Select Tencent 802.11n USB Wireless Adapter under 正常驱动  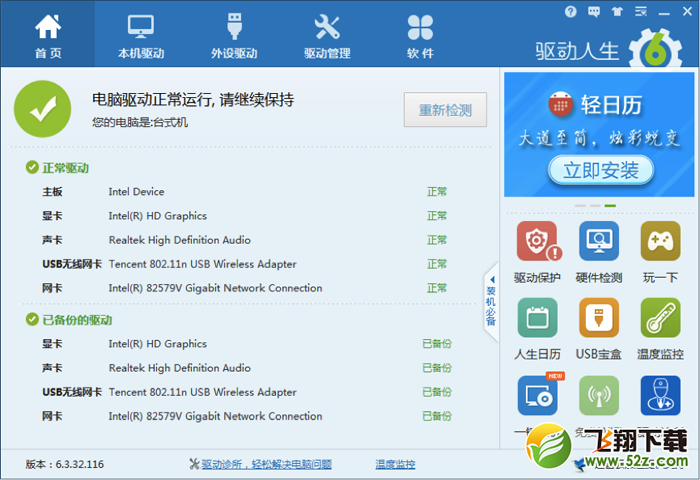coord(245,264)
